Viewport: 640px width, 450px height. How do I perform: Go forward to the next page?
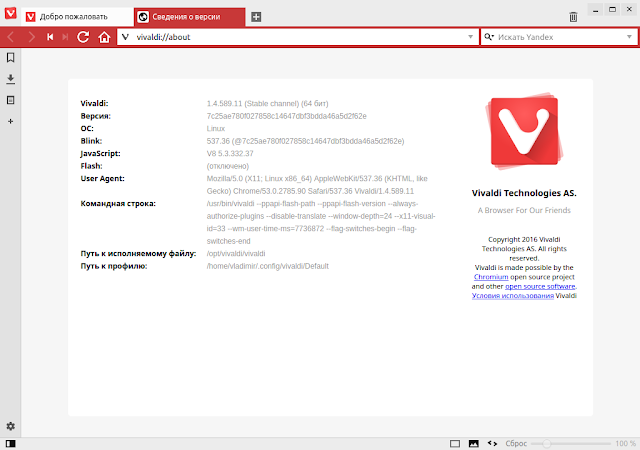31,37
